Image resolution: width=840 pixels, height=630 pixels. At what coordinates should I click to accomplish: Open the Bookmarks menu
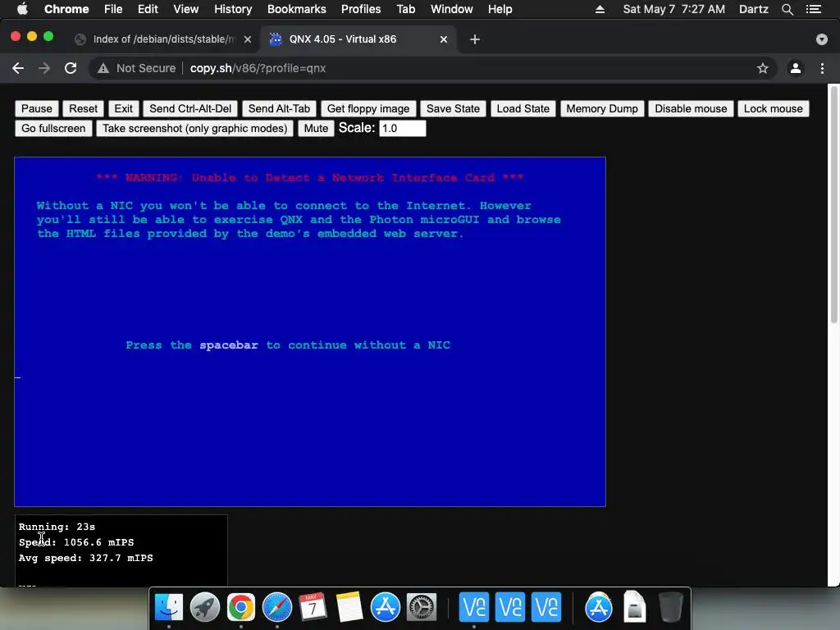pos(297,9)
